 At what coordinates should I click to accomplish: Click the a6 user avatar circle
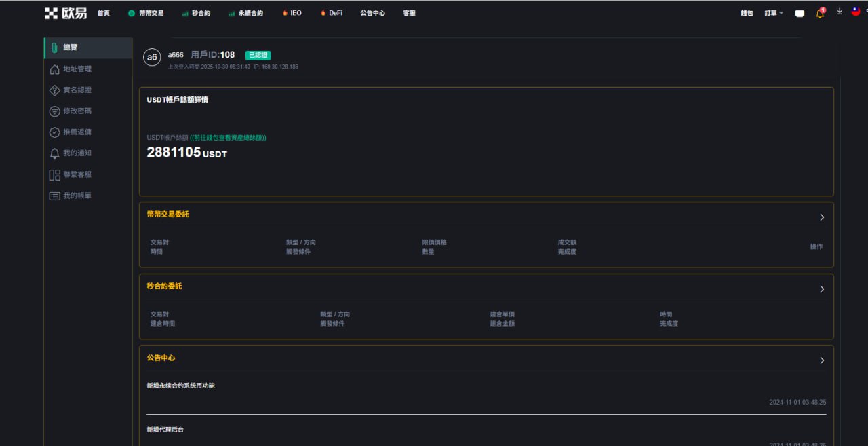click(152, 58)
